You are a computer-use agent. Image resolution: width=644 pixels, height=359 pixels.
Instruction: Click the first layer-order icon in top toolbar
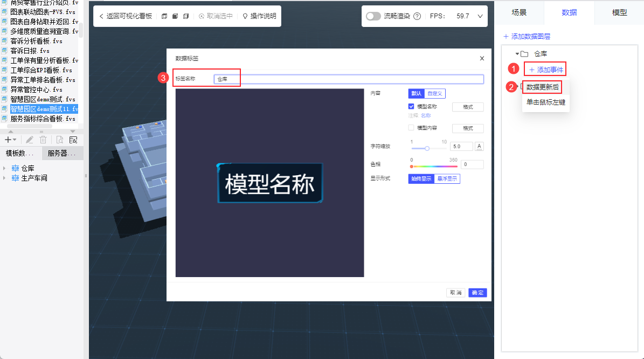[164, 16]
